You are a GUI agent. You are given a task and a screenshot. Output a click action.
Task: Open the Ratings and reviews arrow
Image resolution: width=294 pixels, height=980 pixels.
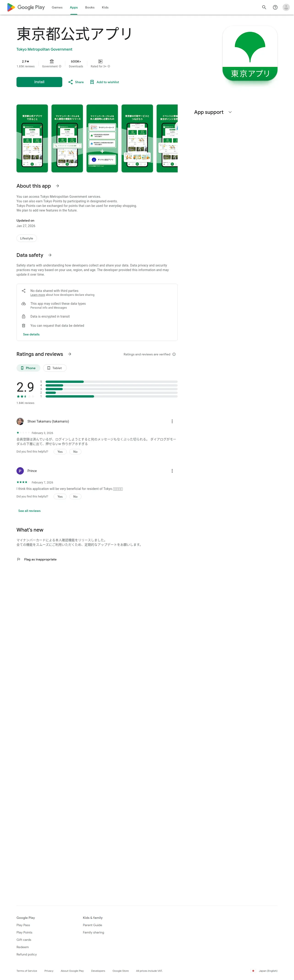pyautogui.click(x=70, y=354)
